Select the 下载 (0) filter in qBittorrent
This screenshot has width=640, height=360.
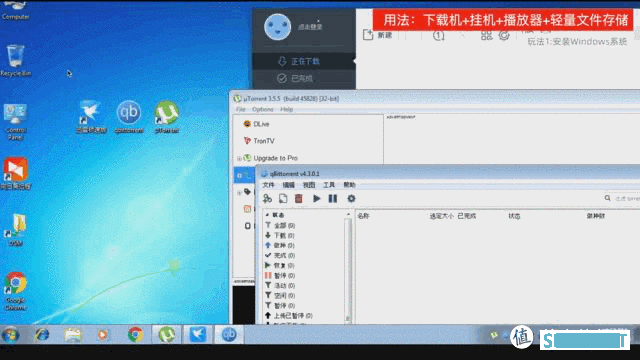click(x=284, y=236)
